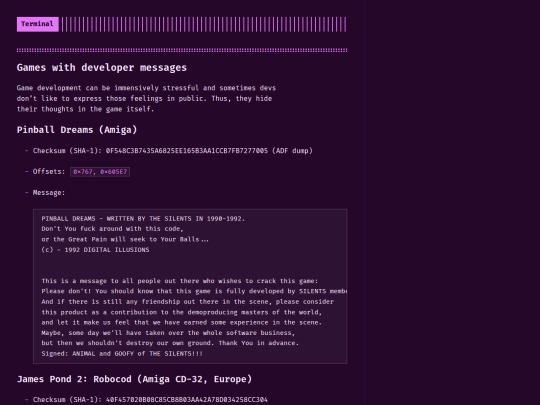
Task: Click the offsets code '0×767, 0×605E7'
Action: pos(100,172)
